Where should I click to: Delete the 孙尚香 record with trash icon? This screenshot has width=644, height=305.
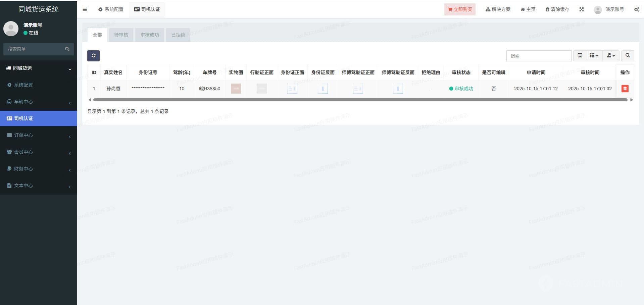pos(625,89)
